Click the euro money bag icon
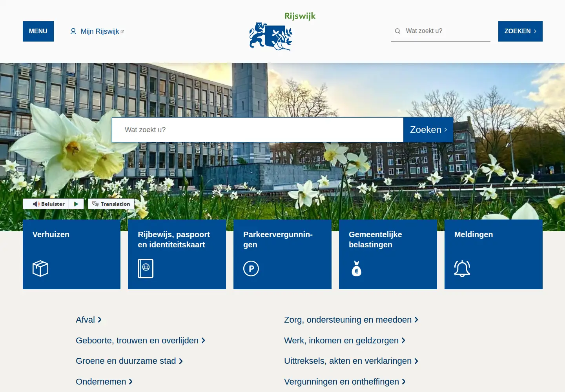The height and width of the screenshot is (392, 565). (357, 269)
